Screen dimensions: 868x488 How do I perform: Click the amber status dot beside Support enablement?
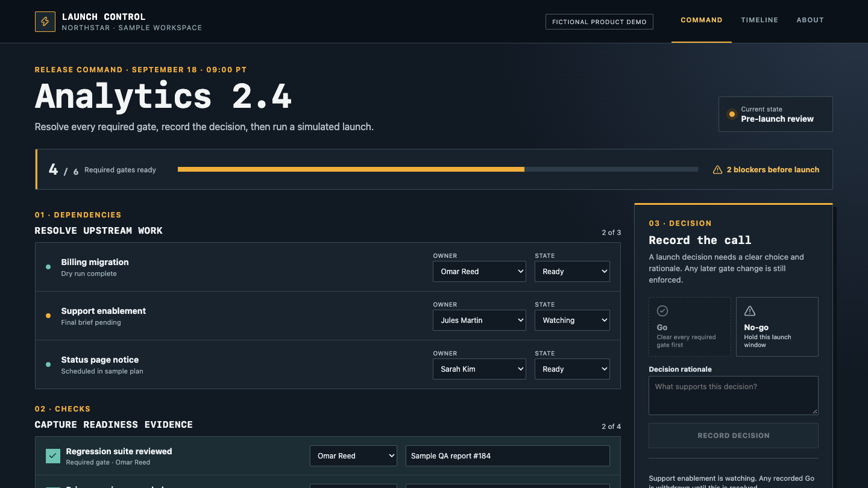coord(48,316)
